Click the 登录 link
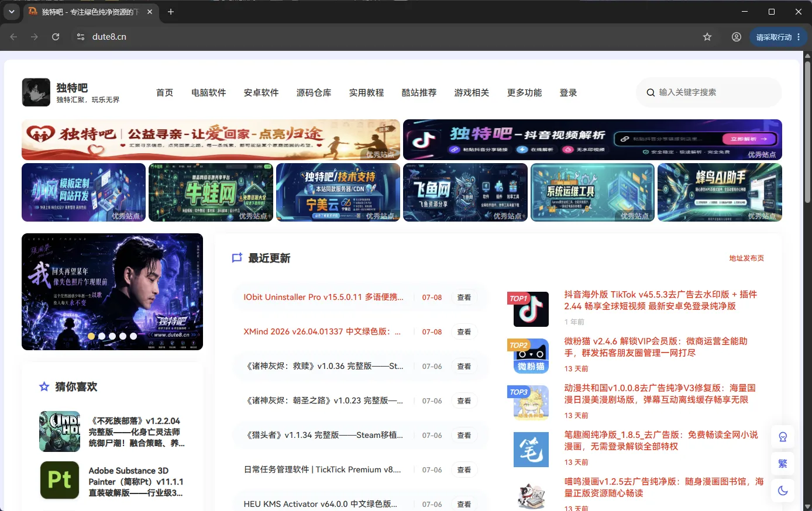Viewport: 812px width, 511px height. (569, 92)
